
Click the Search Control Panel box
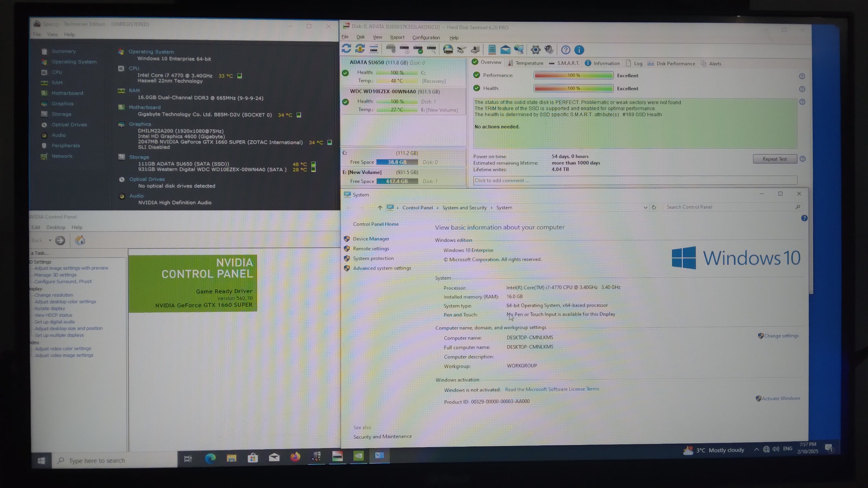click(732, 207)
